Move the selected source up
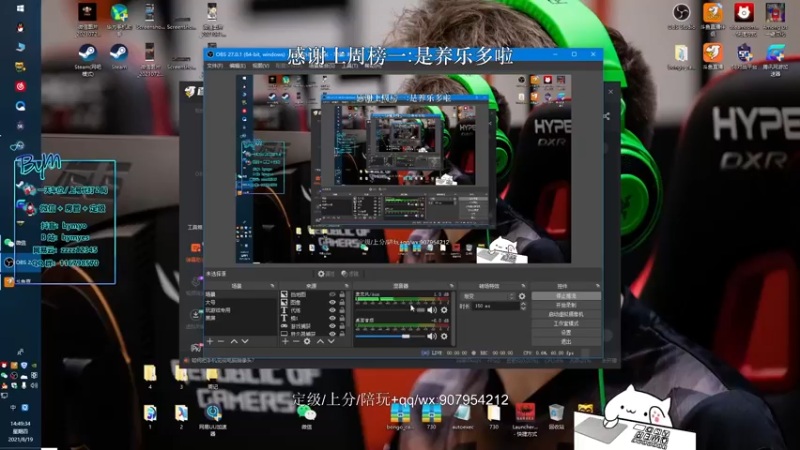This screenshot has width=800, height=450. pos(320,341)
